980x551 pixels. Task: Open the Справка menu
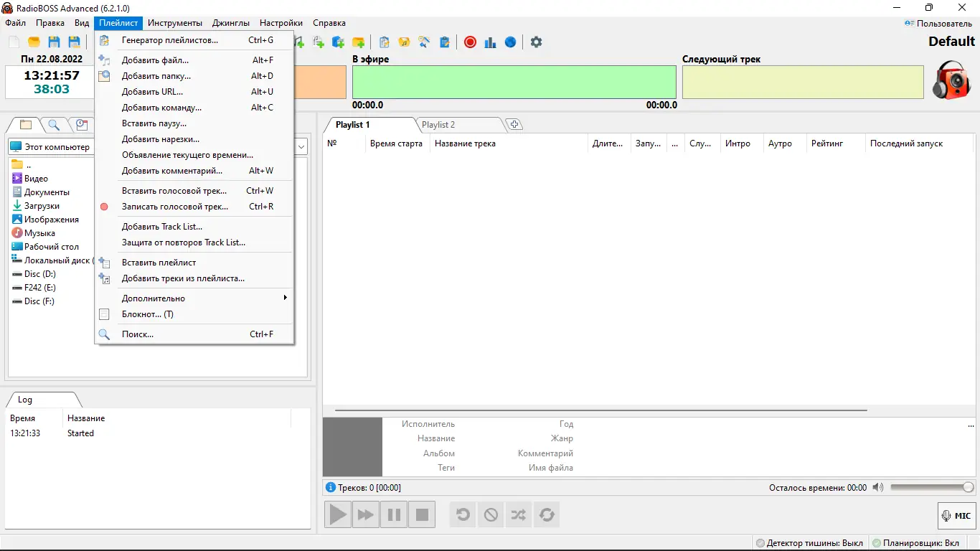point(329,23)
